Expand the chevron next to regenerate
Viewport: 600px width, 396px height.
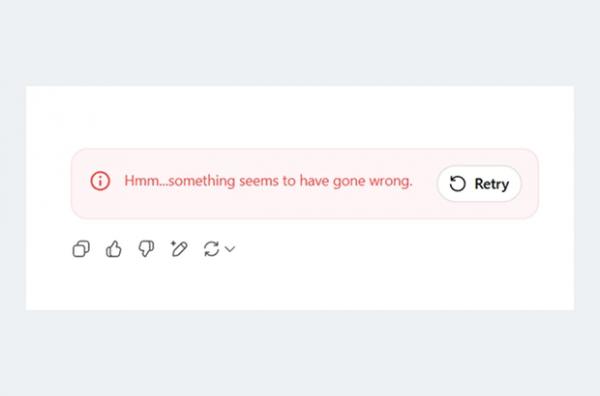coord(230,249)
